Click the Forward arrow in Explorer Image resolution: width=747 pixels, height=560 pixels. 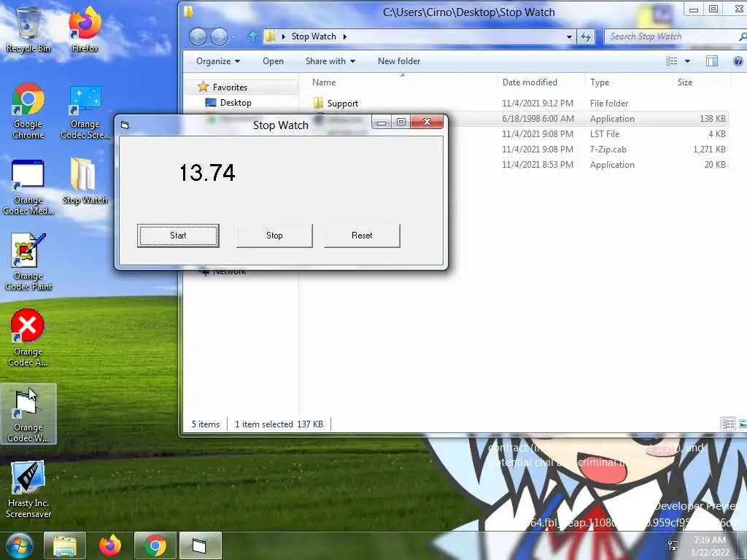click(x=219, y=36)
